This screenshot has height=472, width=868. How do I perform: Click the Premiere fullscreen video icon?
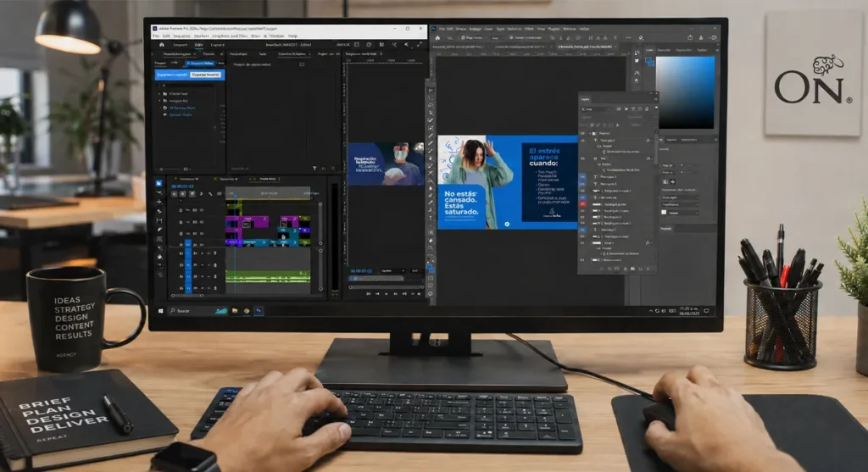coord(419,45)
